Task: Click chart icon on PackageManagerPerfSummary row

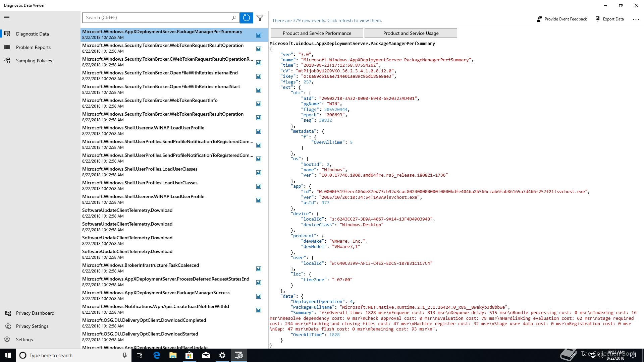Action: [259, 35]
